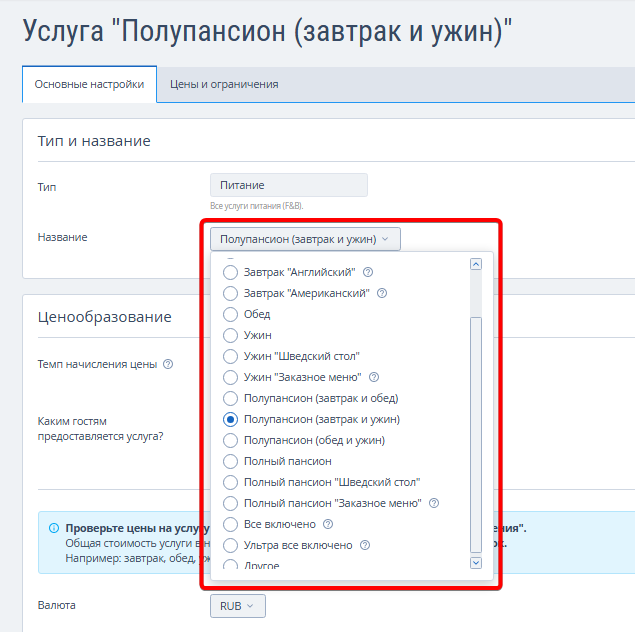The width and height of the screenshot is (635, 632).
Task: Click the blue info icon in notice
Action: click(x=53, y=527)
